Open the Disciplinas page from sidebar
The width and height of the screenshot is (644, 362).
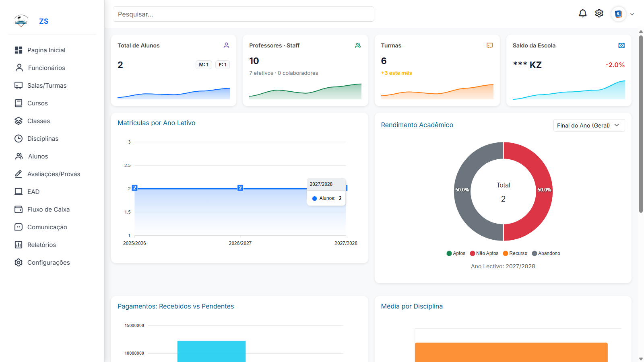pos(43,138)
